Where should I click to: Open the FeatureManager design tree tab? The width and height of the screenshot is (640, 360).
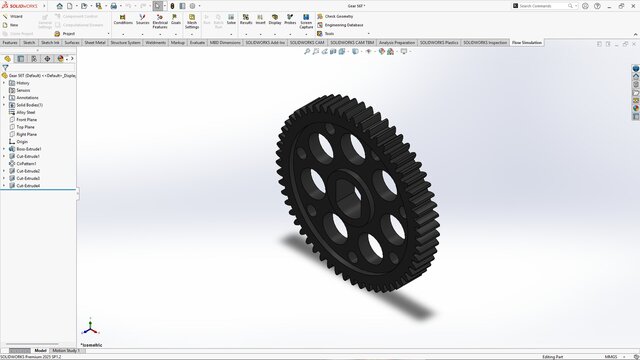7,59
